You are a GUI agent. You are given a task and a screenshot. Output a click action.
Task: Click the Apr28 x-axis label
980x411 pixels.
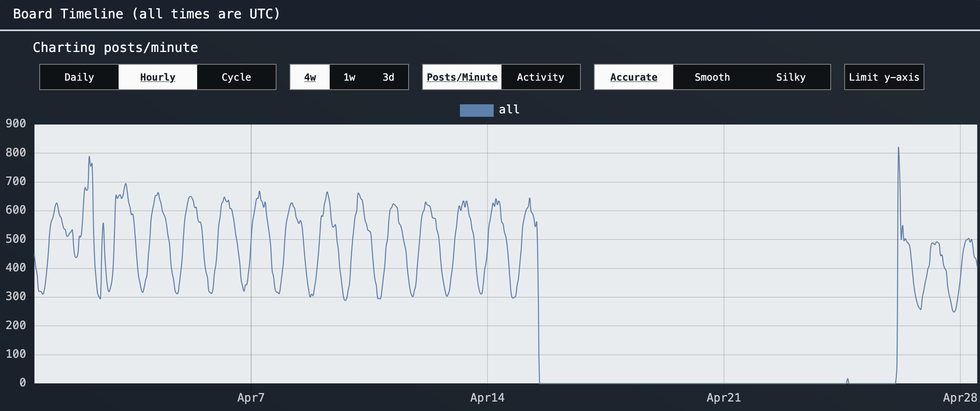pyautogui.click(x=960, y=397)
